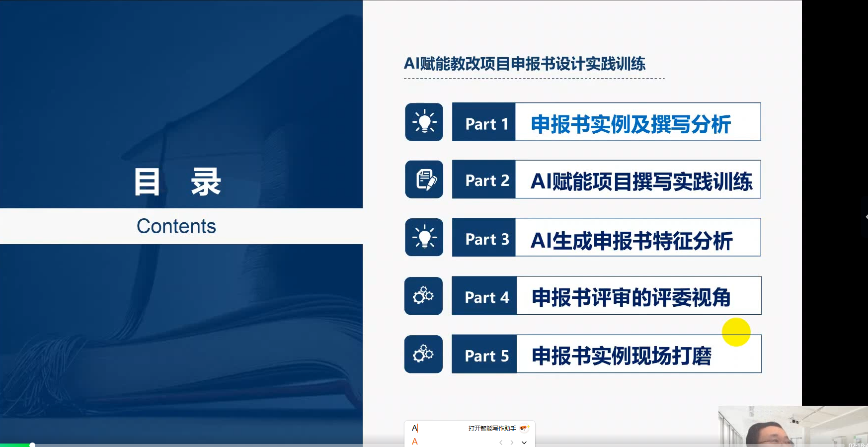The image size is (868, 447).
Task: Click the presenter webcam thumbnail
Action: coord(792,426)
